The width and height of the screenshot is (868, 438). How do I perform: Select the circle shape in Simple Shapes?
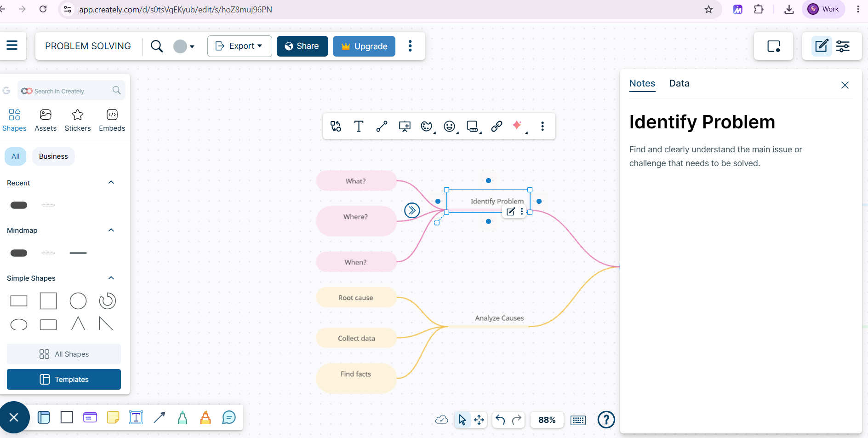pos(78,301)
